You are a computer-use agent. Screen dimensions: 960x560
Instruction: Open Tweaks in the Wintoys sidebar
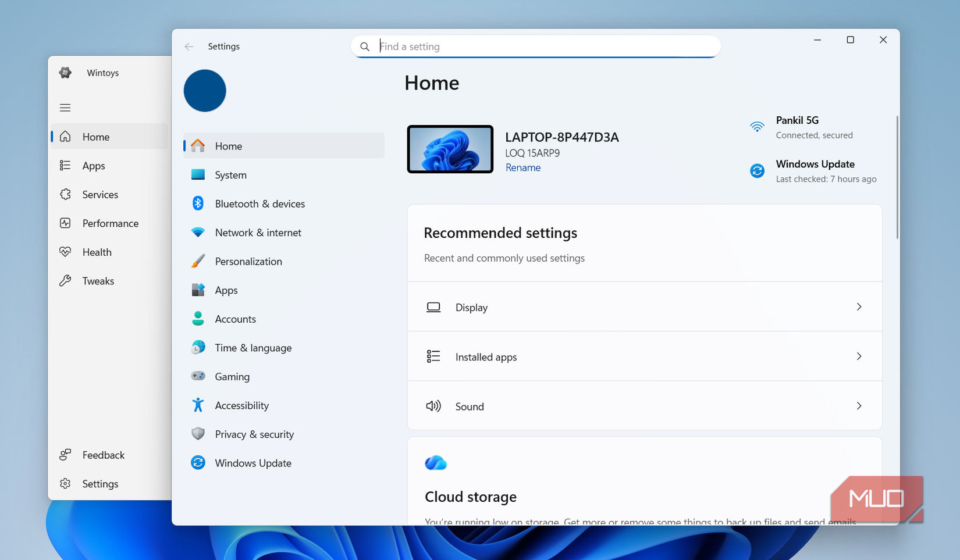[98, 280]
